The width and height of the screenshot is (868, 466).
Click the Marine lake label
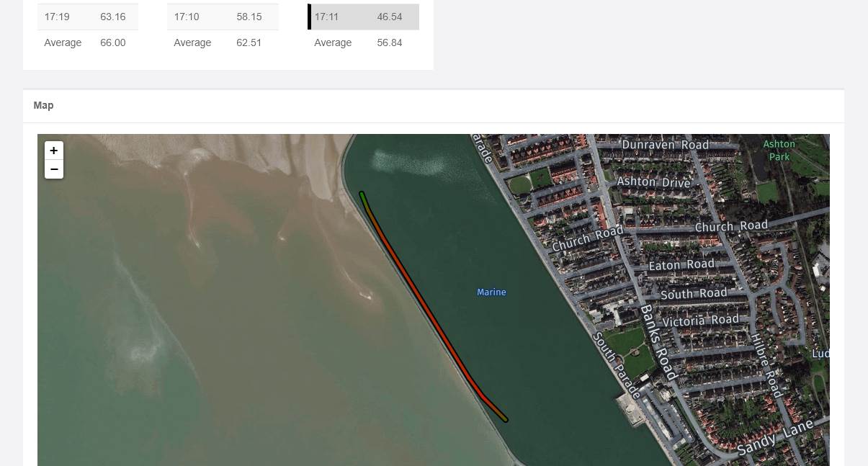click(x=491, y=292)
